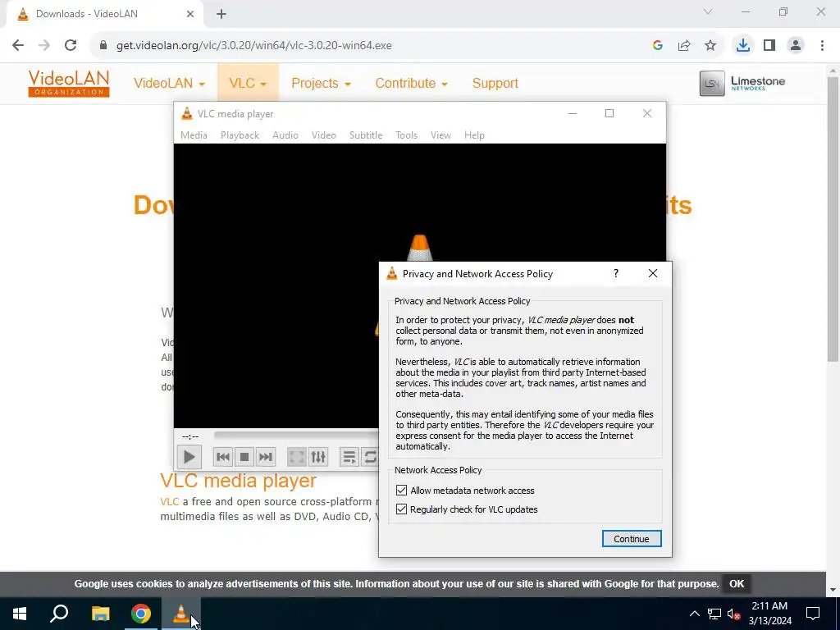The width and height of the screenshot is (840, 630).
Task: Open the Playback menu in VLC
Action: click(240, 135)
